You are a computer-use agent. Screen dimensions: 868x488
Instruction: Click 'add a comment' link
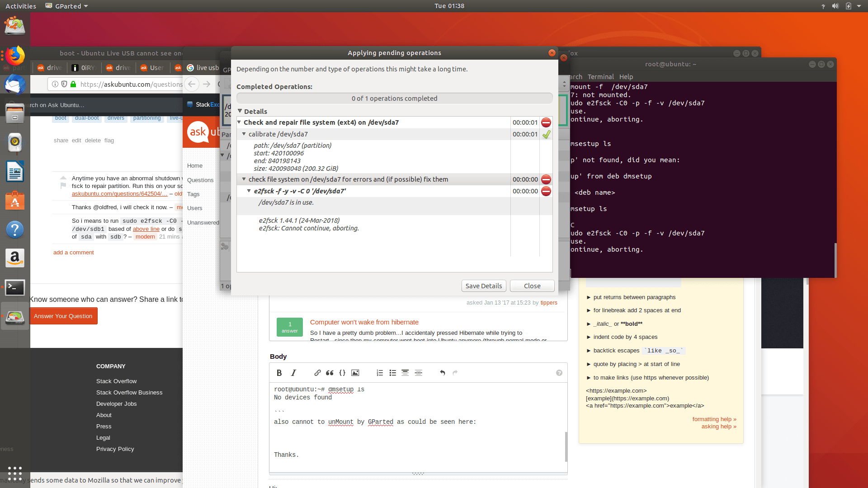click(73, 252)
